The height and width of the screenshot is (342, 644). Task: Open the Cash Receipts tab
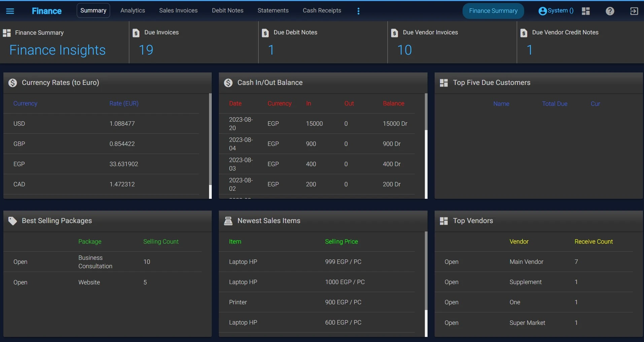[322, 10]
